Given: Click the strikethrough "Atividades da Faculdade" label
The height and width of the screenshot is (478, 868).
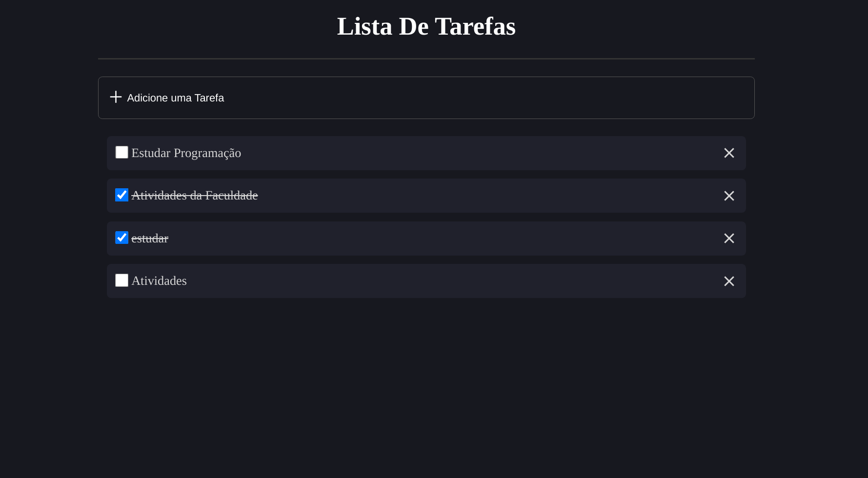Looking at the screenshot, I should (x=195, y=195).
